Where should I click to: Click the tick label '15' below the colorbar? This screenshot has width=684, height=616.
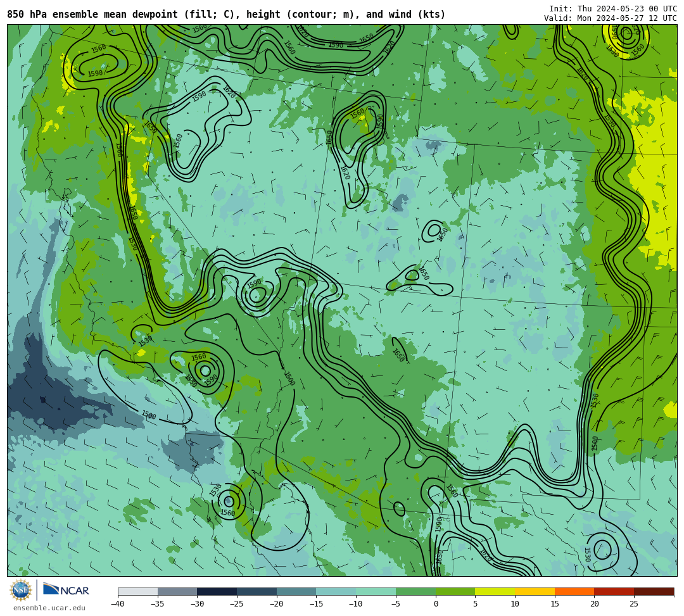pyautogui.click(x=555, y=604)
